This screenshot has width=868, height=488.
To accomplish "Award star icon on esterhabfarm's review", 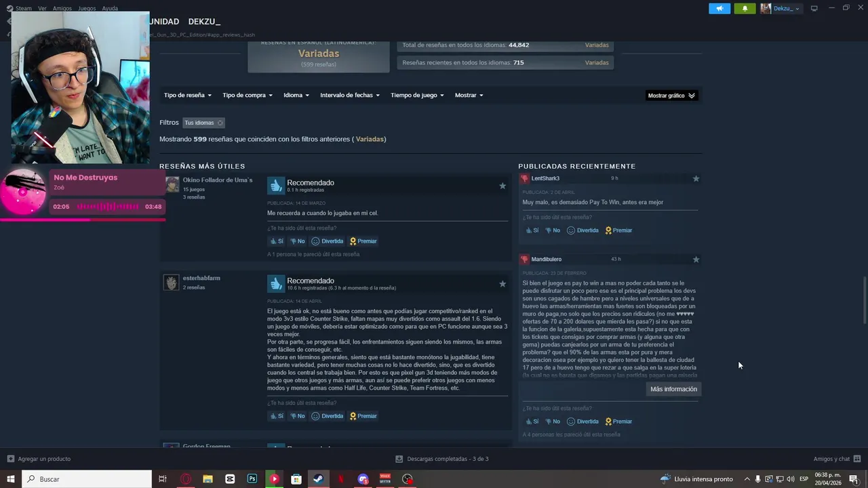I will coord(502,284).
